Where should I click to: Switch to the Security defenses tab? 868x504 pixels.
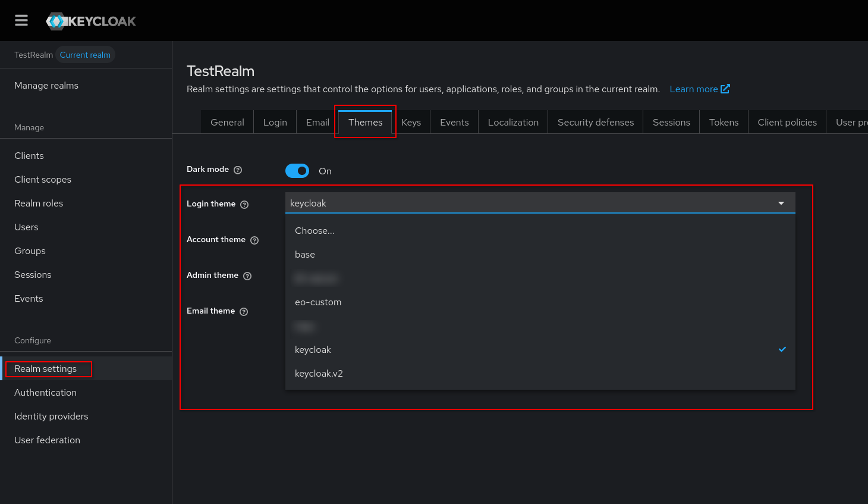tap(596, 122)
